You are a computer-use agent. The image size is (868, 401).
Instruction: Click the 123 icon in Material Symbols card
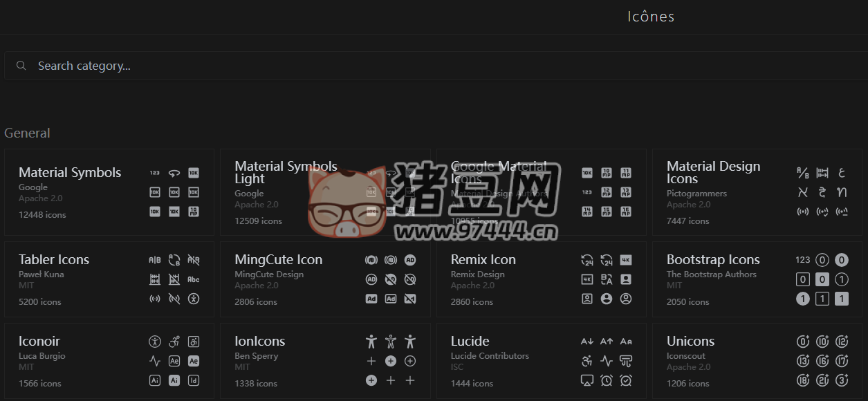click(155, 173)
